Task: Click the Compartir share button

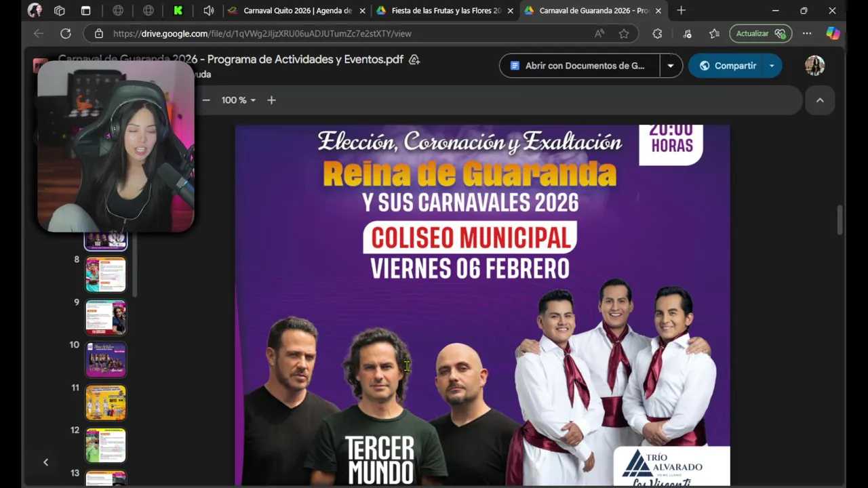Action: tap(727, 66)
